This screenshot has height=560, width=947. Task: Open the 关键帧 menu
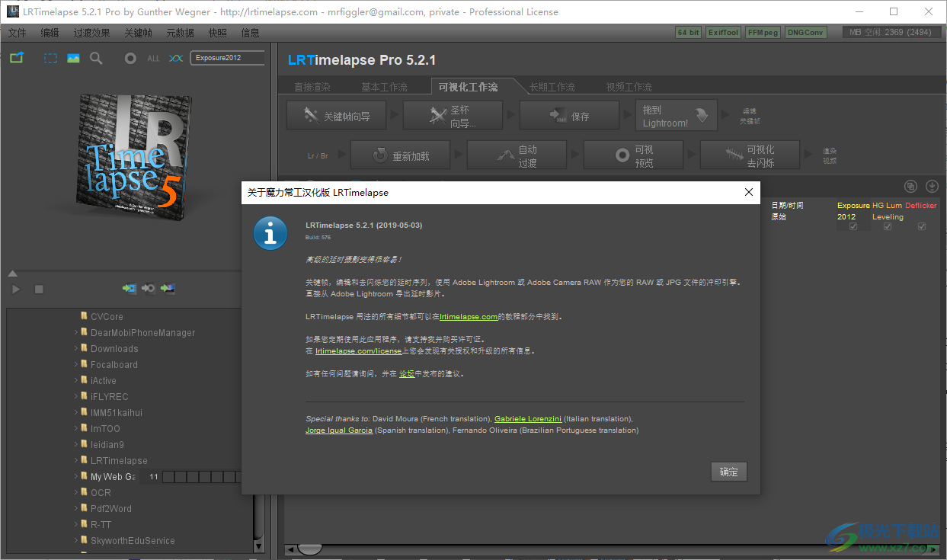point(138,33)
